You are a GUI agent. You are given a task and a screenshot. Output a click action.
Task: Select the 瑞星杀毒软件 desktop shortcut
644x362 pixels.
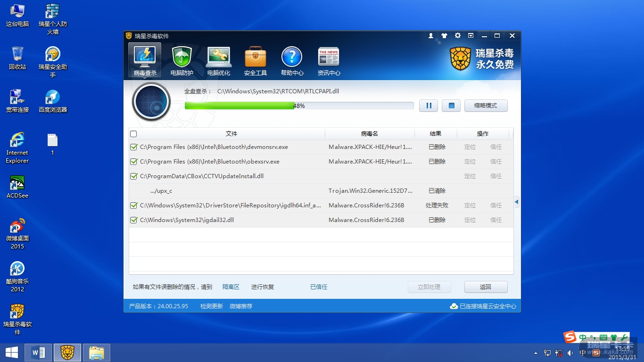click(17, 320)
